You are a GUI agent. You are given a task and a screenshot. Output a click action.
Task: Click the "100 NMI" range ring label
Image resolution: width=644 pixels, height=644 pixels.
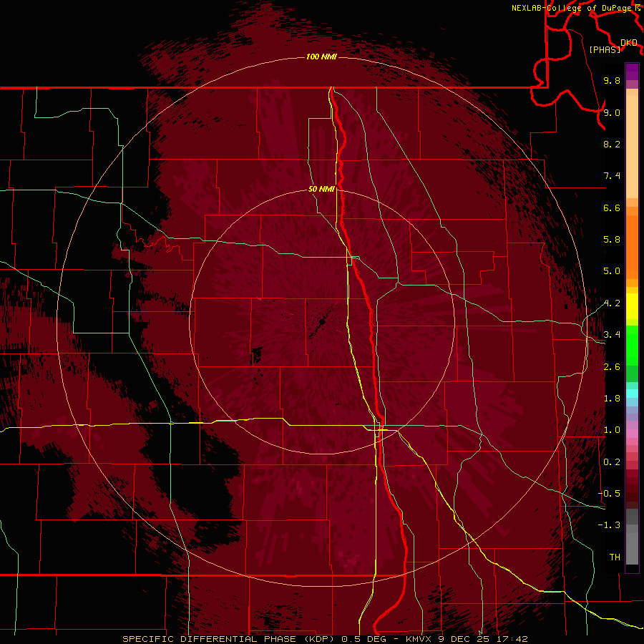(x=321, y=57)
